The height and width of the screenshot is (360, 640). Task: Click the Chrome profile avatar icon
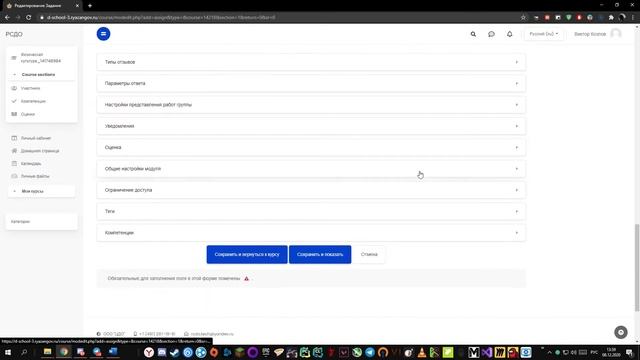622,18
